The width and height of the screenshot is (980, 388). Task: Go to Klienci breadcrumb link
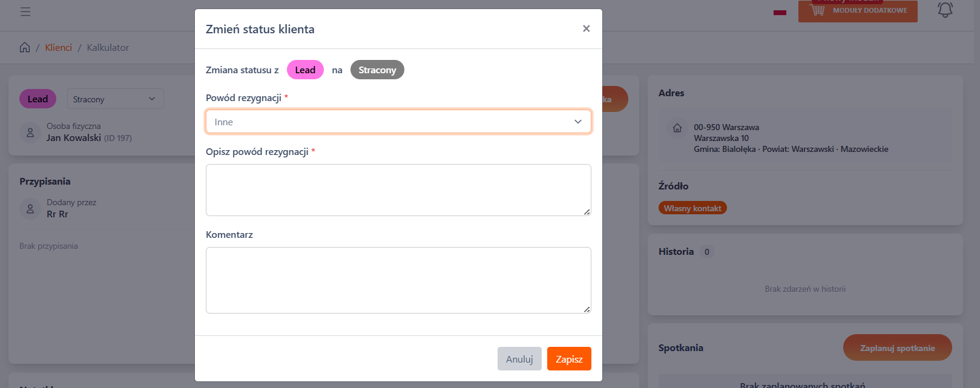[x=58, y=47]
